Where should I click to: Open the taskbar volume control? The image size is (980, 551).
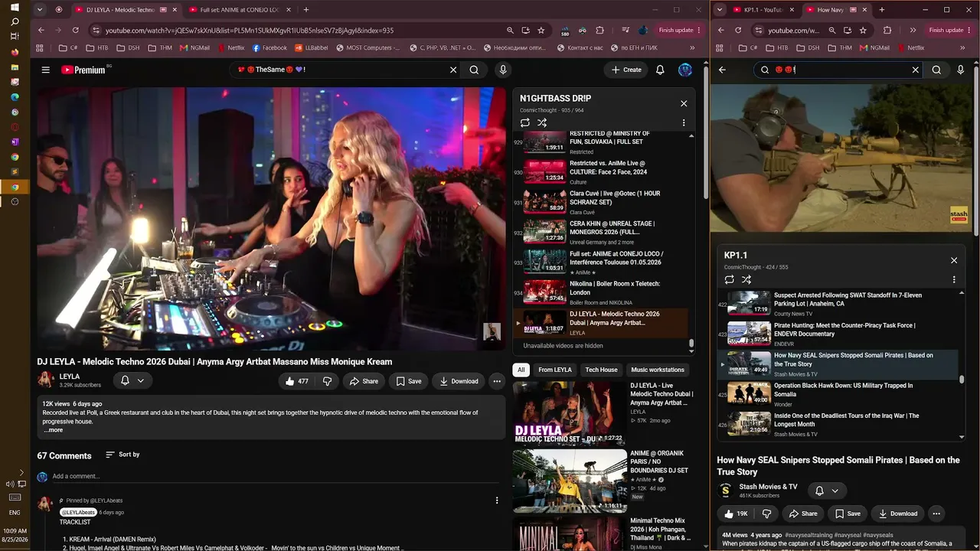click(x=10, y=484)
